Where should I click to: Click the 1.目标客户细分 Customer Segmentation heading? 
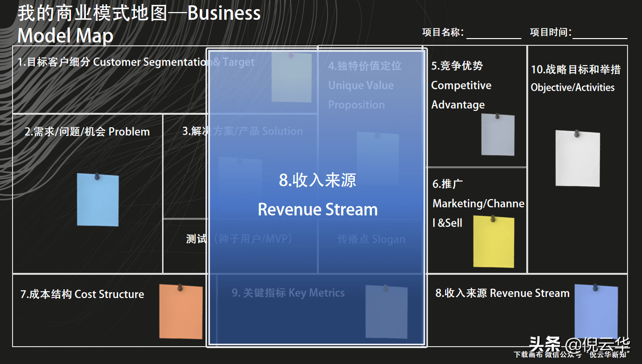(136, 62)
